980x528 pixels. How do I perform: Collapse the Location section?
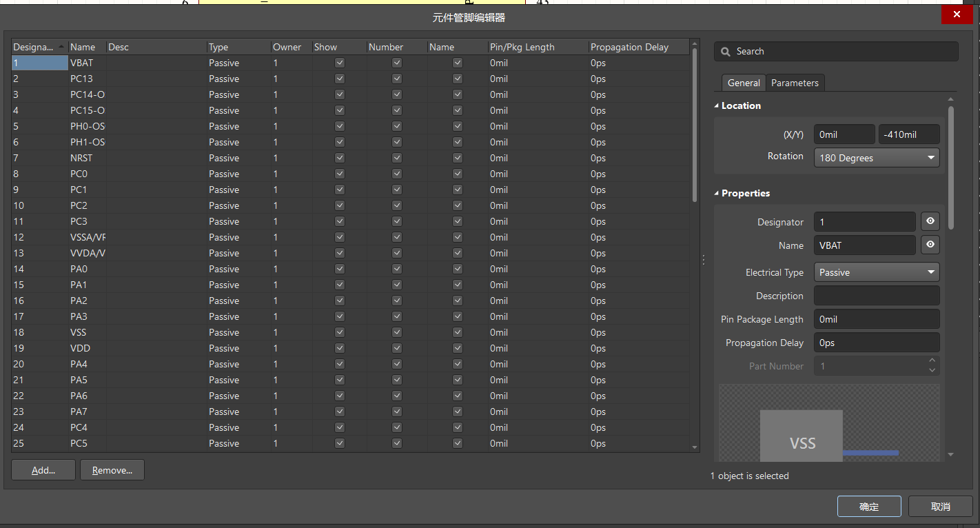pos(717,105)
